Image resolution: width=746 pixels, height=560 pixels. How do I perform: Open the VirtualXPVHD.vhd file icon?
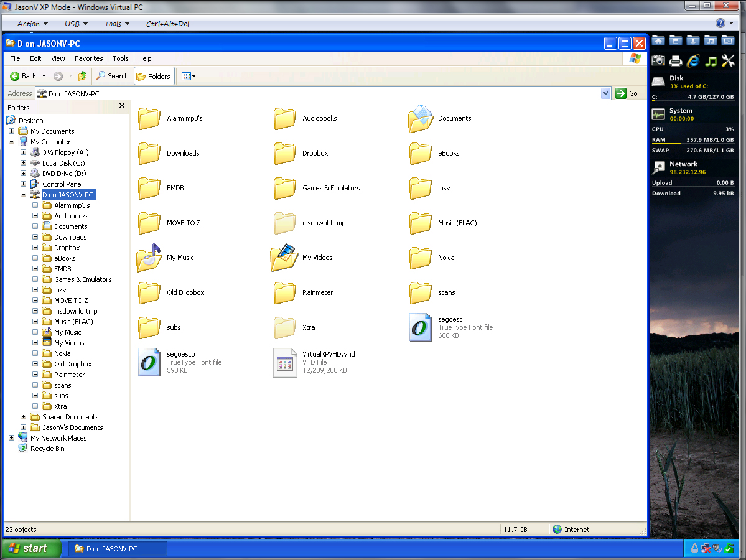click(x=285, y=363)
